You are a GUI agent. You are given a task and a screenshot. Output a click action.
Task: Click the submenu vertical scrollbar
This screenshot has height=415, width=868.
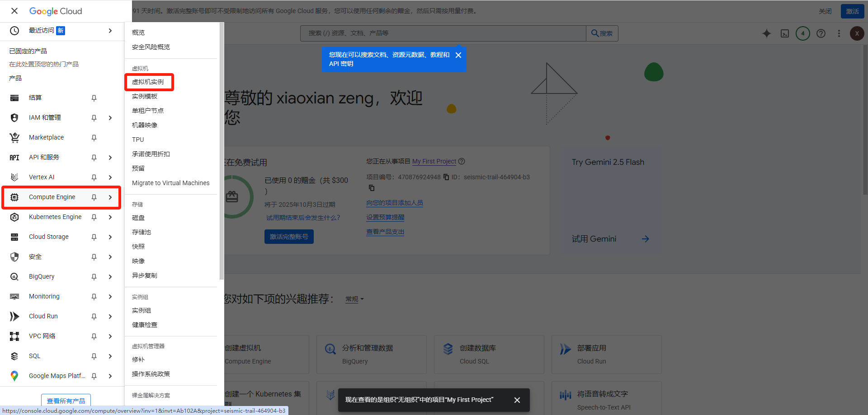pos(222,151)
